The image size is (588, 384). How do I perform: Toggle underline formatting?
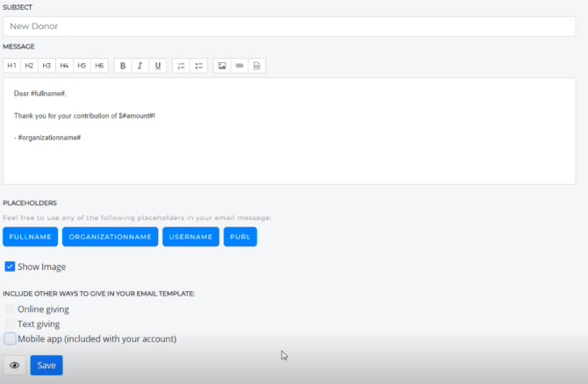click(x=157, y=66)
